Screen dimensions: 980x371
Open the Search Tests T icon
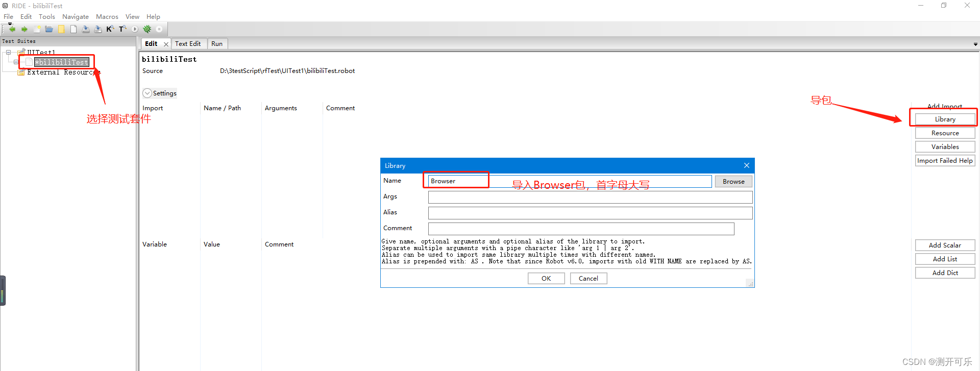[122, 29]
